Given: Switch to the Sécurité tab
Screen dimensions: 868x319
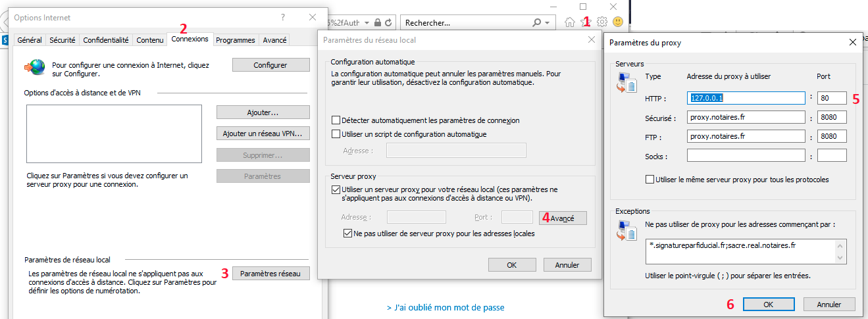Looking at the screenshot, I should tap(63, 40).
